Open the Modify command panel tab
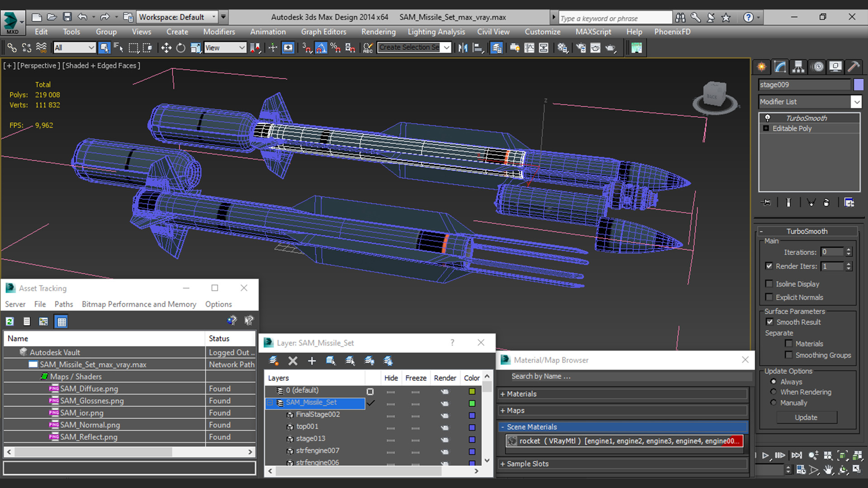Viewport: 868px width, 488px height. [x=780, y=67]
